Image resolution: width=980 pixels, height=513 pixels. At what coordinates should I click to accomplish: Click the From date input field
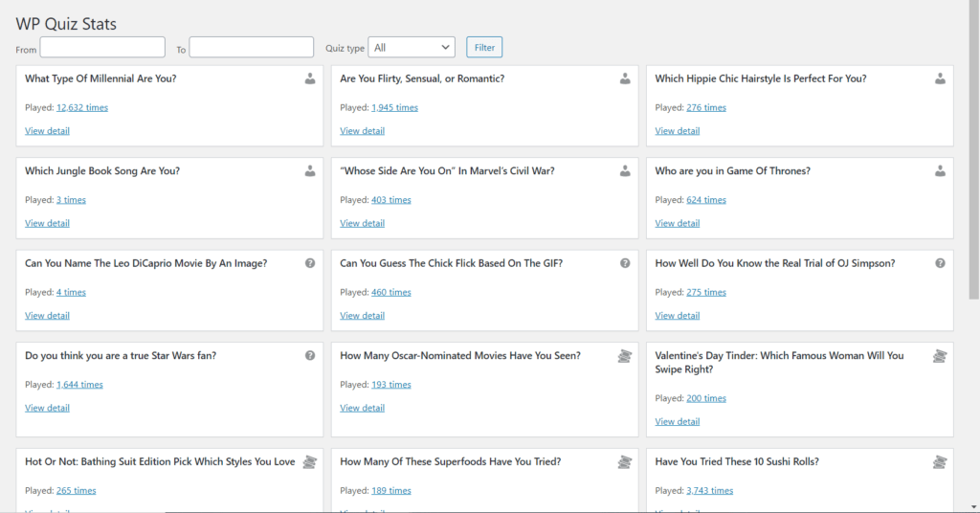tap(102, 47)
